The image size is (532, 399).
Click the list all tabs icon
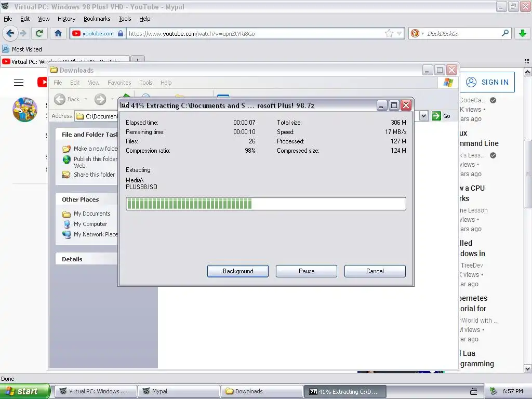[527, 61]
